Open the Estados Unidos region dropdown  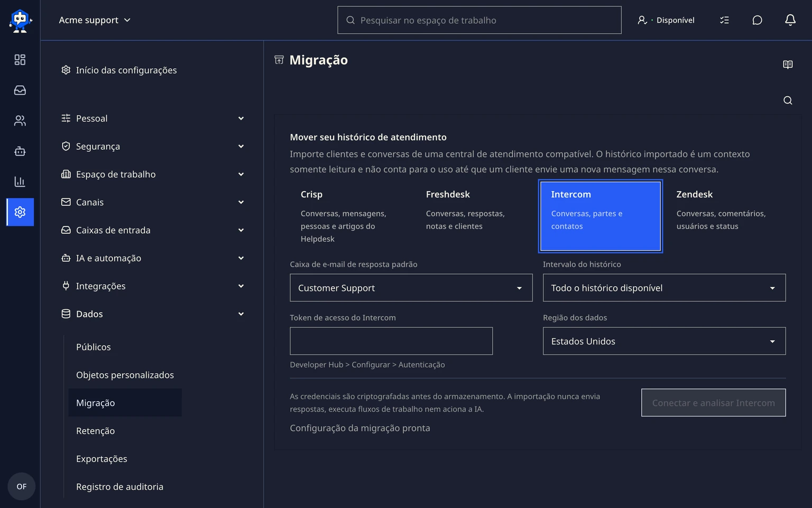coord(665,341)
